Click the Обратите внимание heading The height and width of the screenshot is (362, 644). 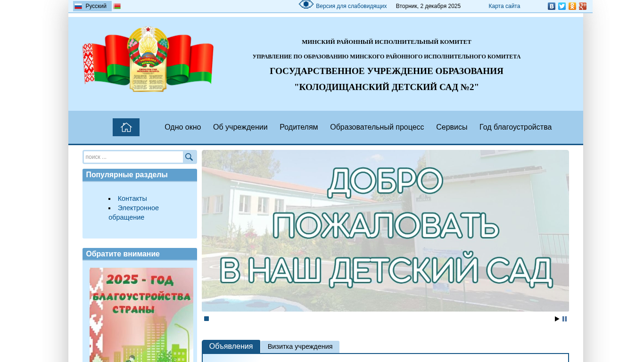coord(123,254)
